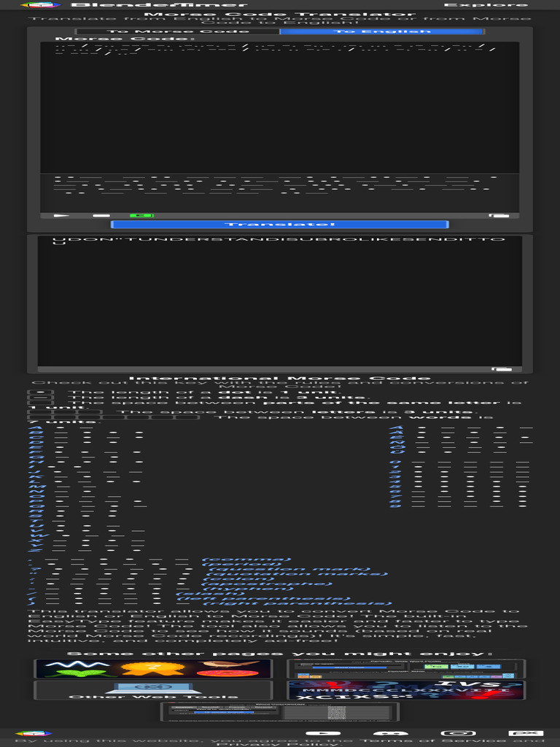Image resolution: width=560 pixels, height=747 pixels.
Task: Click the (quotation marks) label
Action: (298, 574)
